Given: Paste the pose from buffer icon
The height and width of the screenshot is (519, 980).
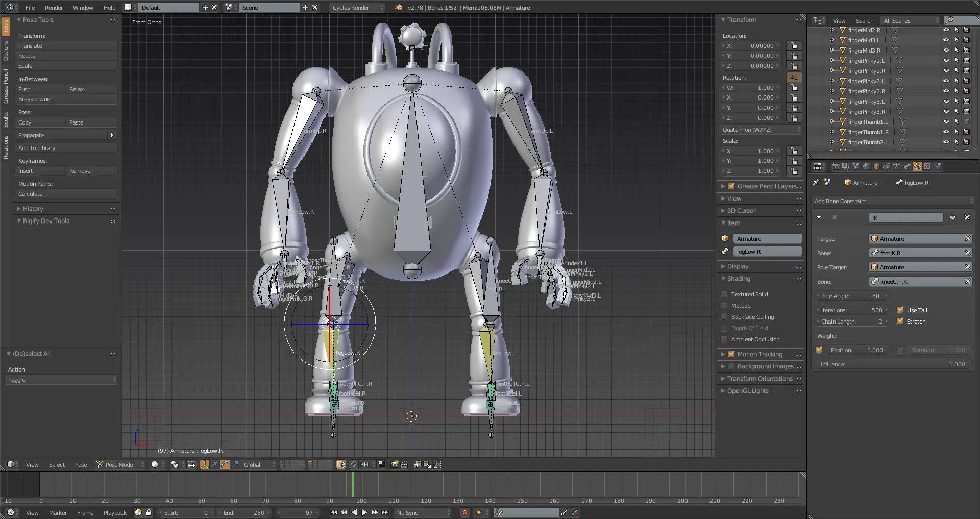Looking at the screenshot, I should click(427, 464).
